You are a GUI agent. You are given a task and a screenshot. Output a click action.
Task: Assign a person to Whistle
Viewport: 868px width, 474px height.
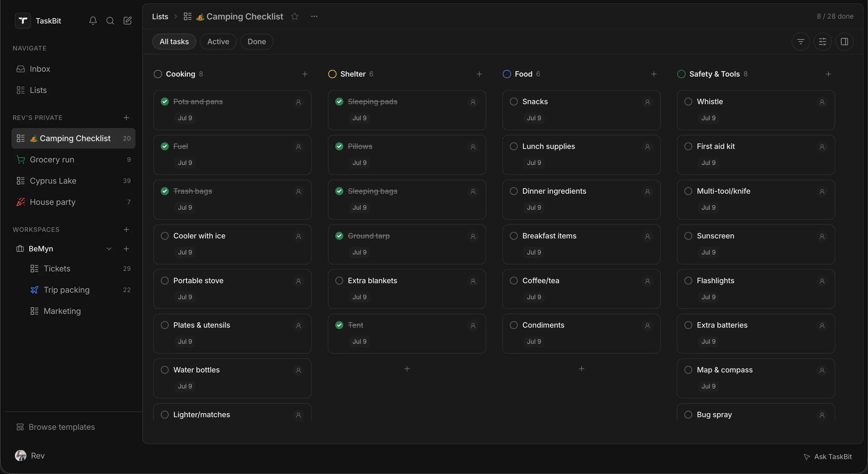pos(822,102)
